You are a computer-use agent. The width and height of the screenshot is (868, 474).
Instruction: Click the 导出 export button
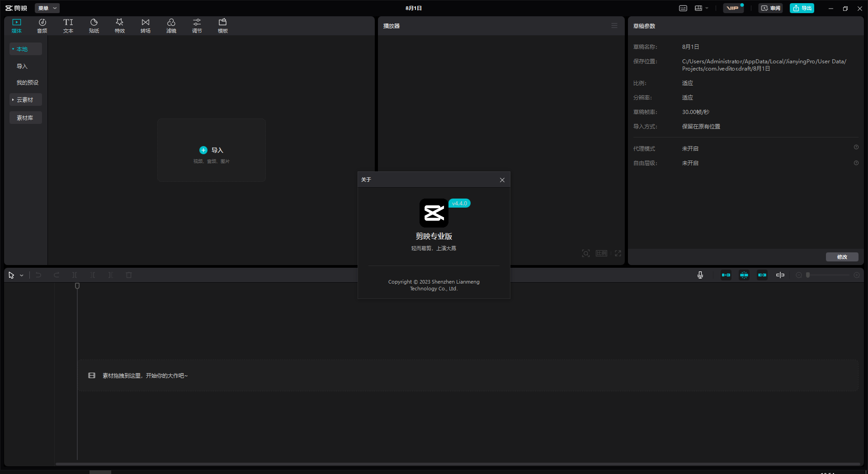pyautogui.click(x=802, y=8)
